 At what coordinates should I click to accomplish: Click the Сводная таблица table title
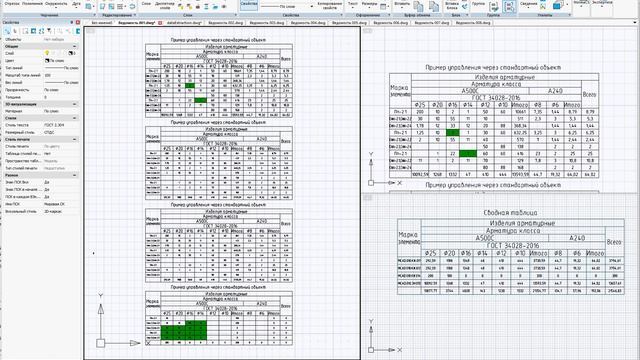pos(510,213)
